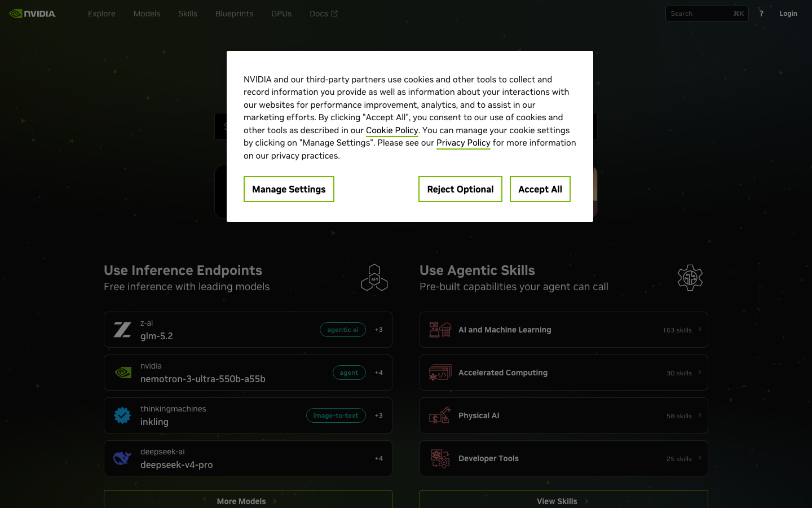Image resolution: width=812 pixels, height=508 pixels.
Task: Select the image-to-text tag
Action: 336,415
